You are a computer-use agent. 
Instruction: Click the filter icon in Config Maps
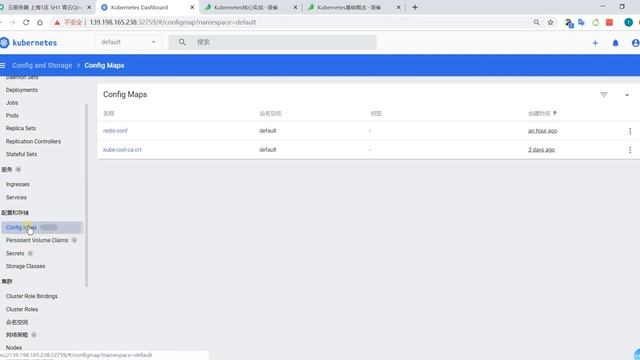point(604,95)
